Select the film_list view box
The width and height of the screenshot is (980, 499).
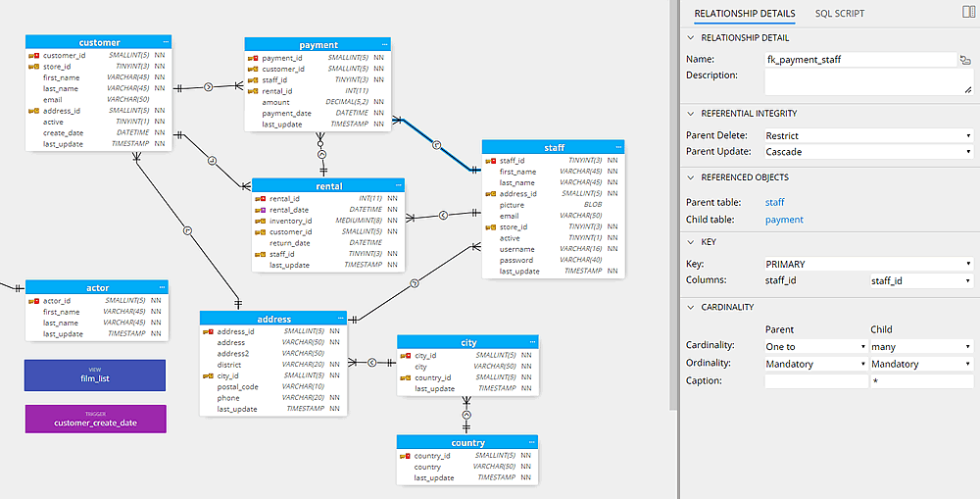pos(95,375)
